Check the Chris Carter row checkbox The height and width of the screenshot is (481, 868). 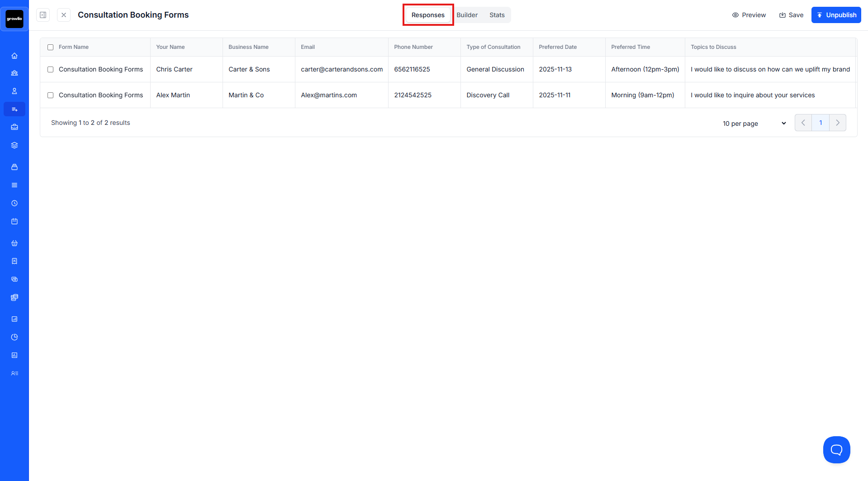point(51,69)
